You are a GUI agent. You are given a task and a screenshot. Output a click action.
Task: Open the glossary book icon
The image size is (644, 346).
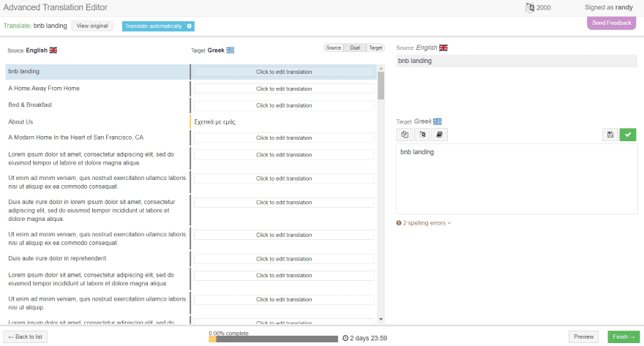439,135
